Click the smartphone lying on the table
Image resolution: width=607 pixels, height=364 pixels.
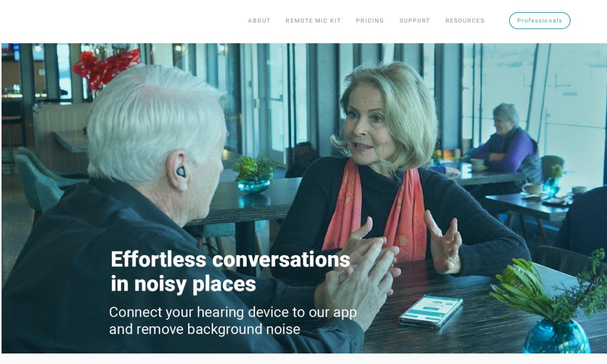[x=431, y=311]
